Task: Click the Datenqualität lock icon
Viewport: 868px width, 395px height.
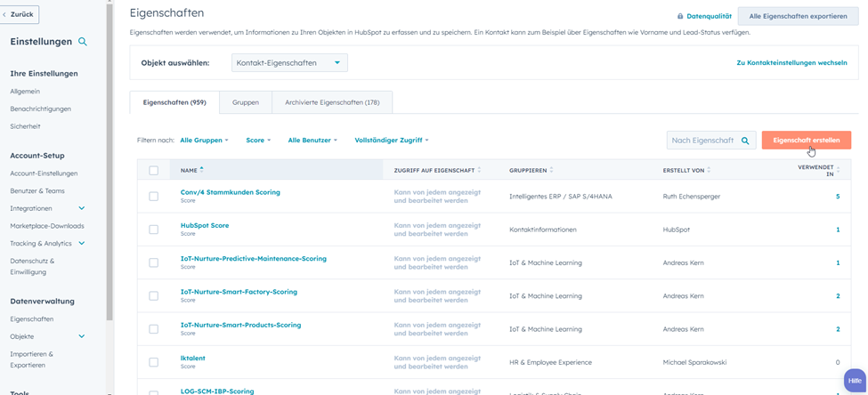Action: click(680, 16)
